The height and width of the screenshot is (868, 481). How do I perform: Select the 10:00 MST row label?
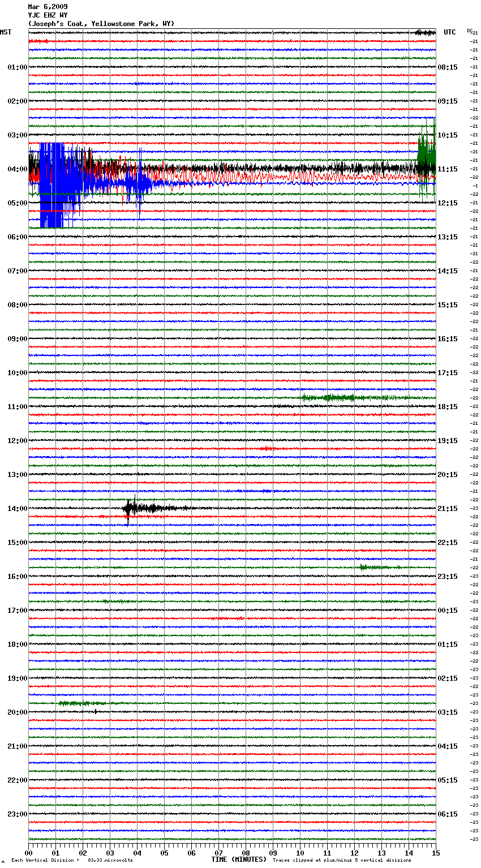click(x=18, y=373)
